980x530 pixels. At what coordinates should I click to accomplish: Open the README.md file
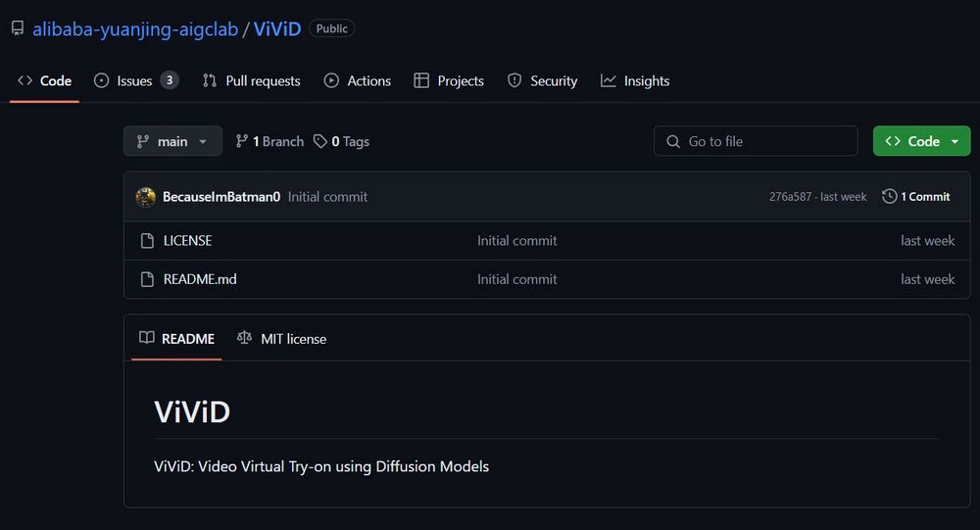coord(200,279)
